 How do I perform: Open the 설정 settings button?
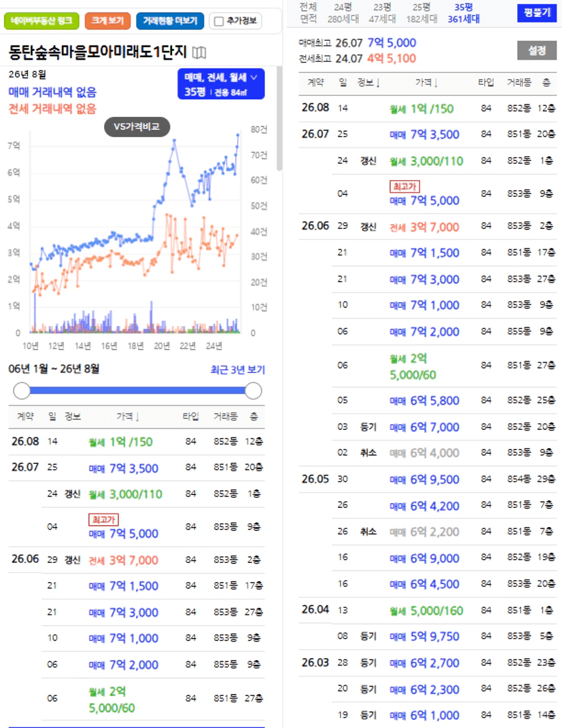point(537,50)
